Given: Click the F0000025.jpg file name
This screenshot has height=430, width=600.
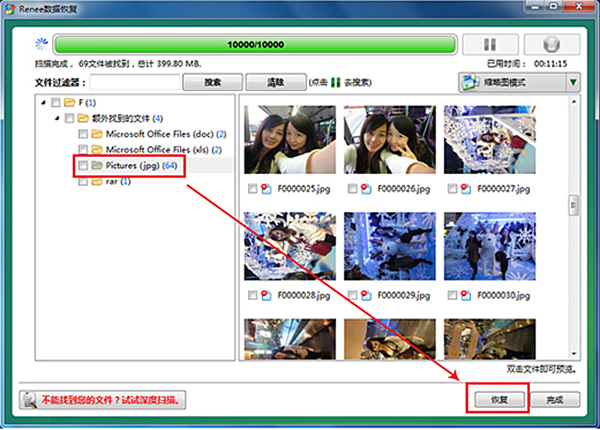Looking at the screenshot, I should 304,189.
